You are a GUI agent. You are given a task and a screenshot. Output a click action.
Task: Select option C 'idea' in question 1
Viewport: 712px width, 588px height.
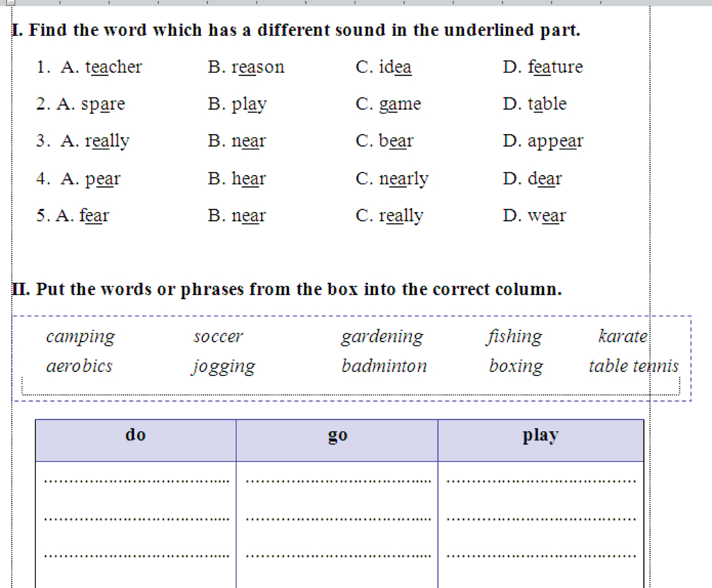coord(395,67)
